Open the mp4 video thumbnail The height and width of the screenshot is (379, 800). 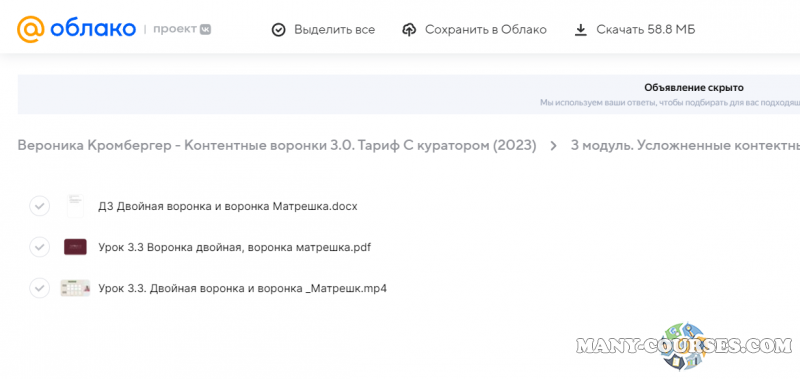coord(75,288)
